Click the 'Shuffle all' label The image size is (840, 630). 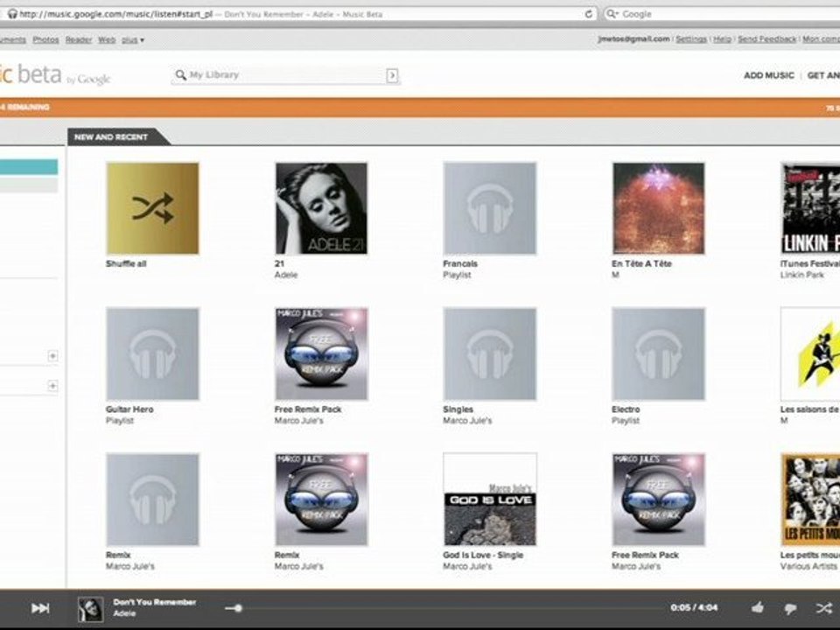pyautogui.click(x=126, y=263)
